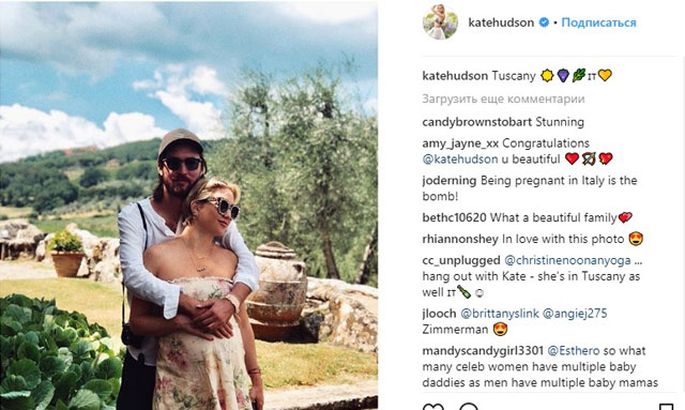Screen dimensions: 685x410
Task: Like the post with heart icon
Action: (433, 407)
